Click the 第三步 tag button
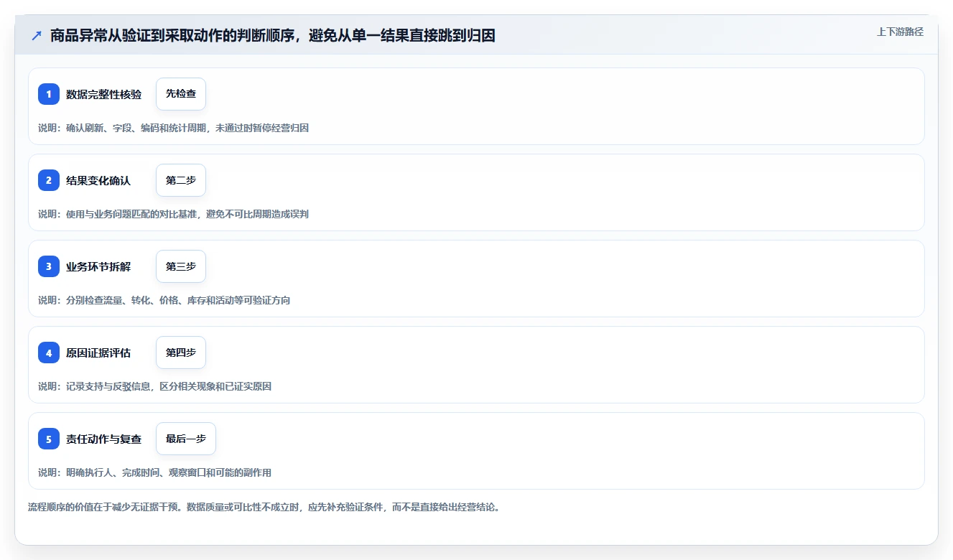953x560 pixels. pos(181,266)
